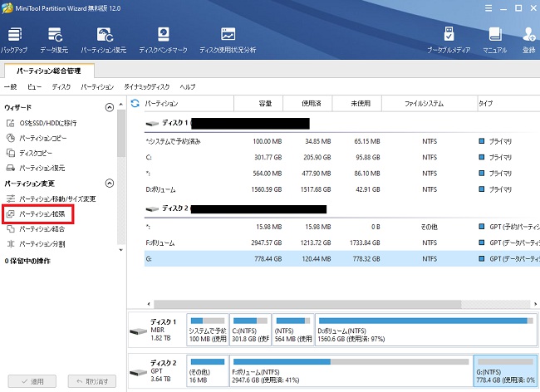Sort by the タイプ column header
Image resolution: width=540 pixels, height=392 pixels.
[x=508, y=103]
